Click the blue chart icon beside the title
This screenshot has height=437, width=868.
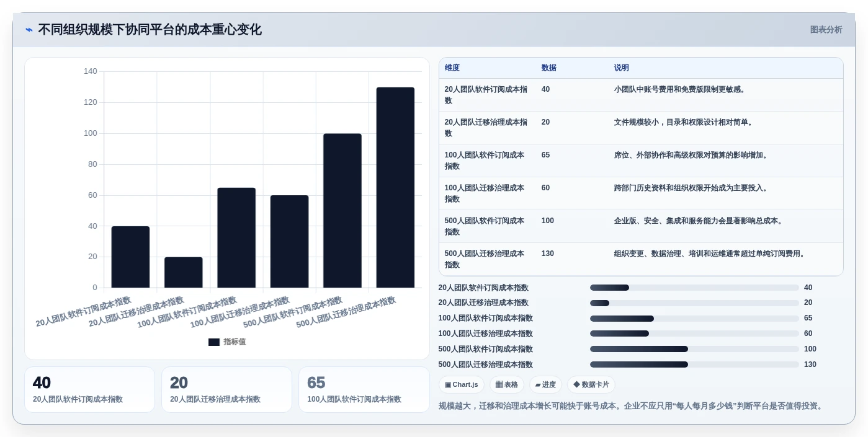(x=29, y=30)
